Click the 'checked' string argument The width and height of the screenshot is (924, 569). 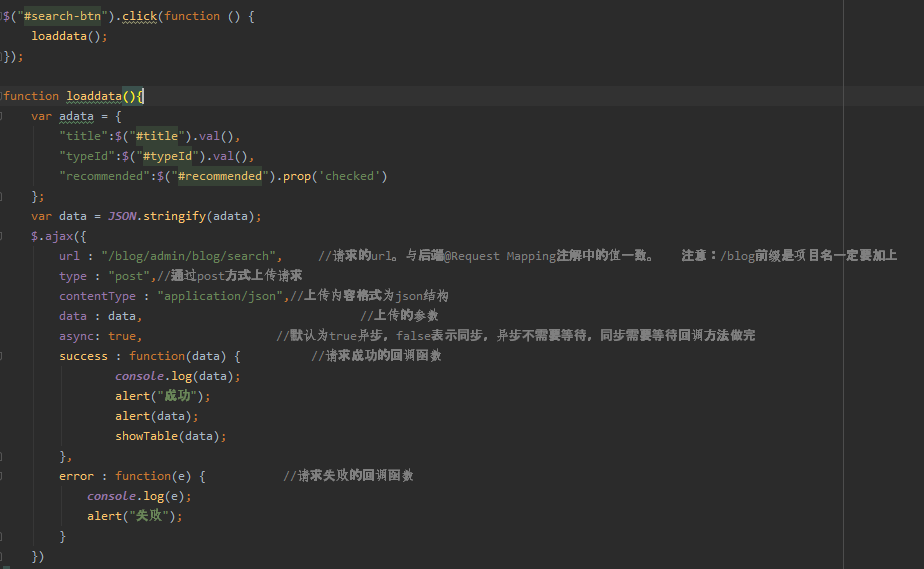(x=349, y=176)
